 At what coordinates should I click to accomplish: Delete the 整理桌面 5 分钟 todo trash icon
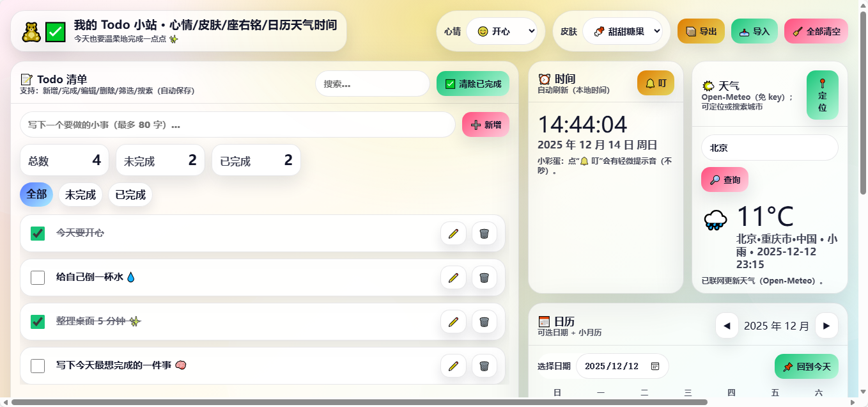coord(484,321)
